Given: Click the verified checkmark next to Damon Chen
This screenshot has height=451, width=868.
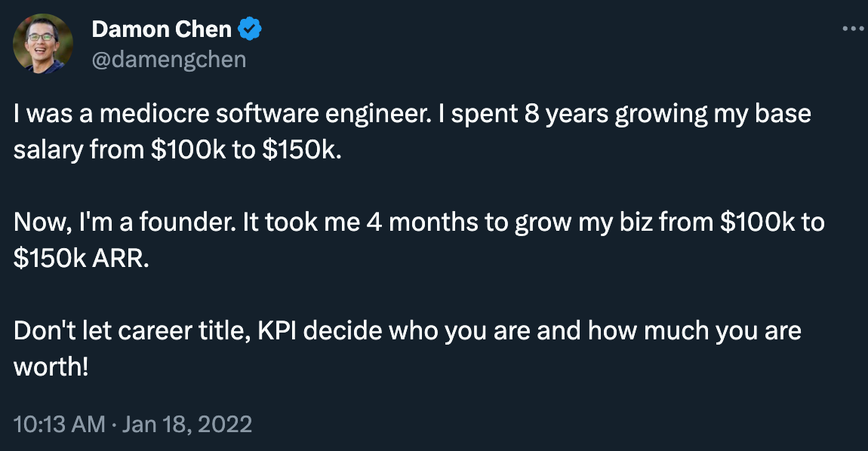Looking at the screenshot, I should (x=249, y=29).
